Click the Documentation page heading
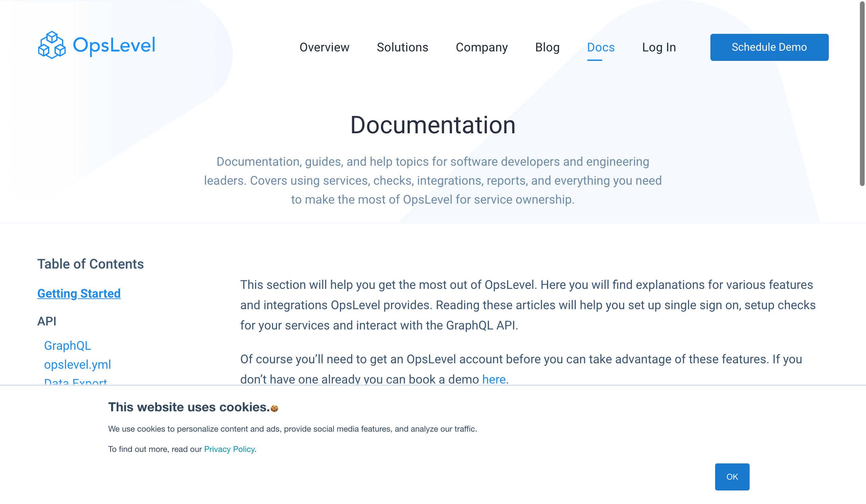The height and width of the screenshot is (504, 866). click(x=433, y=125)
